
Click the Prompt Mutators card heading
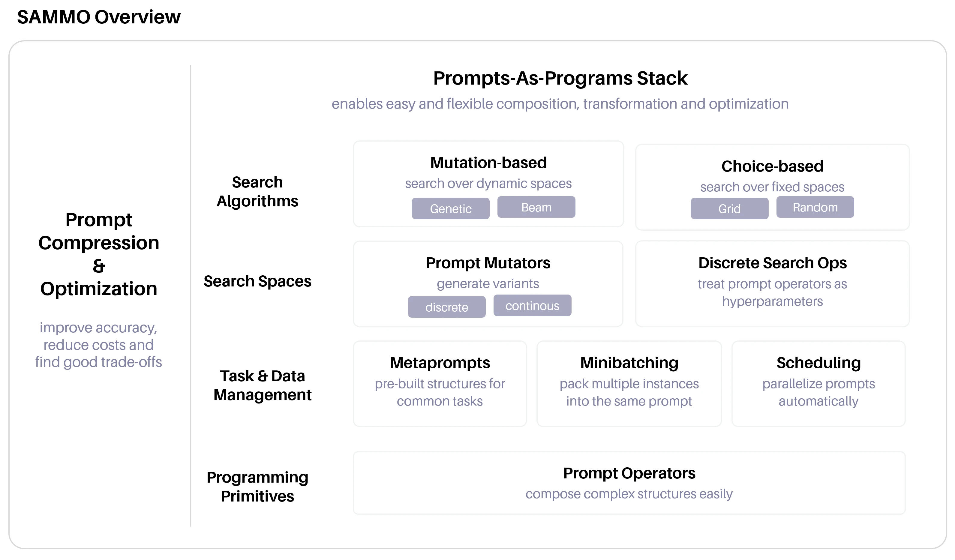pyautogui.click(x=488, y=263)
